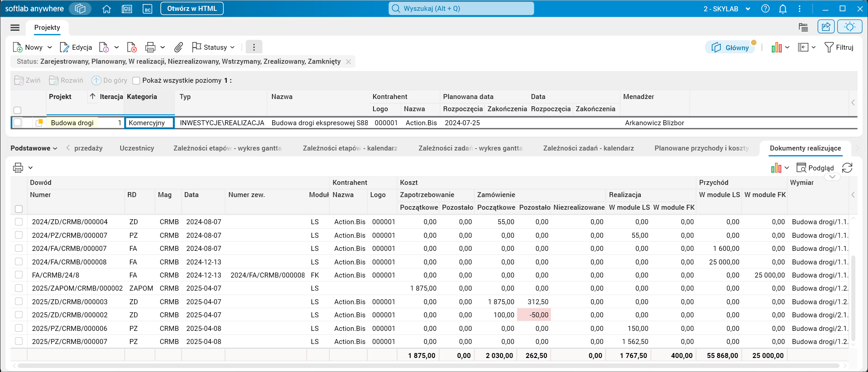This screenshot has height=372, width=868.
Task: Expand the Nowy dropdown arrow
Action: 50,47
